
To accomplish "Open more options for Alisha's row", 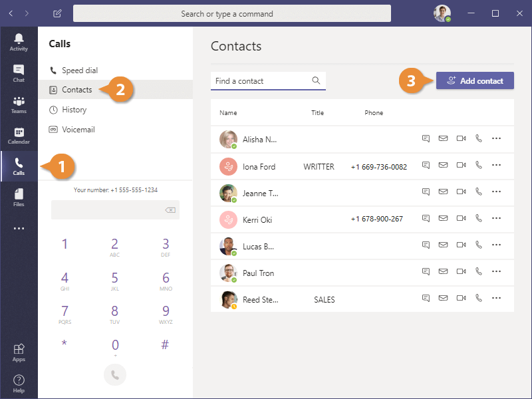I will pyautogui.click(x=496, y=139).
